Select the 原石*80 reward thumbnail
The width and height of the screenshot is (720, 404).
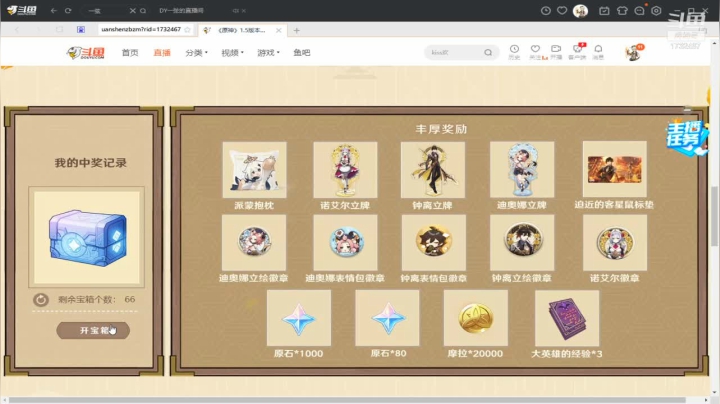tap(387, 318)
